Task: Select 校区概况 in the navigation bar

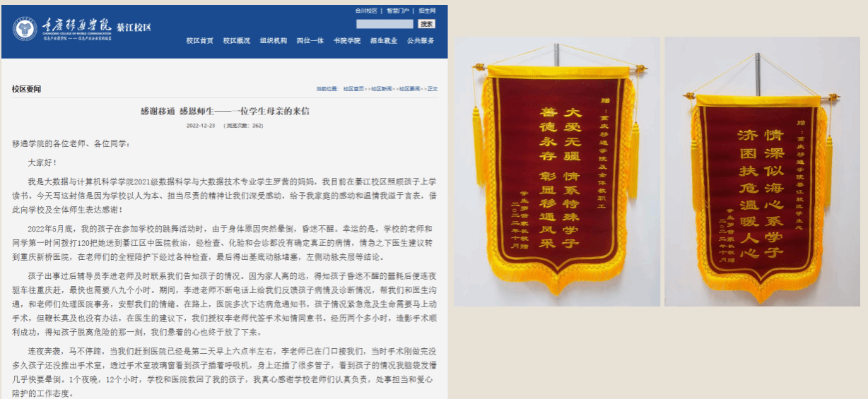Action: tap(237, 41)
